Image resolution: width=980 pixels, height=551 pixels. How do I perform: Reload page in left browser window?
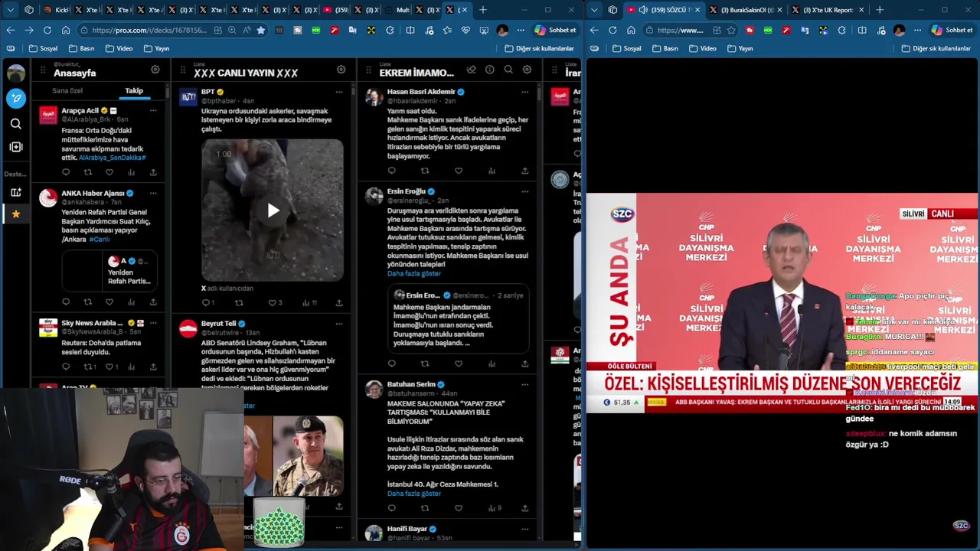[47, 30]
